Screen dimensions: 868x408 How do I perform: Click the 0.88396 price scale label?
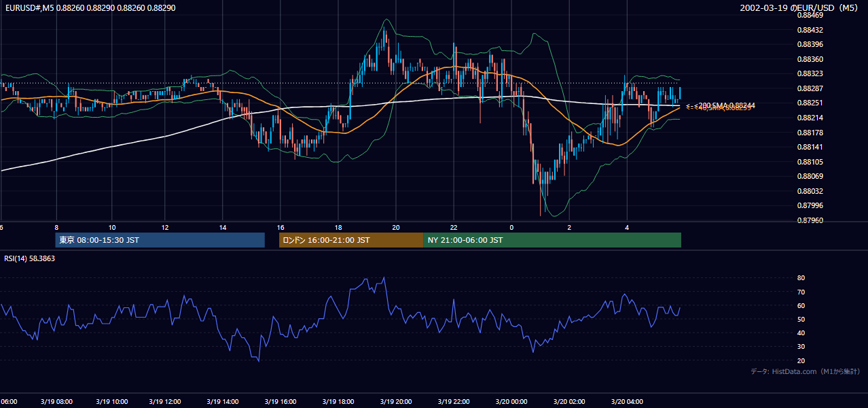[x=810, y=44]
